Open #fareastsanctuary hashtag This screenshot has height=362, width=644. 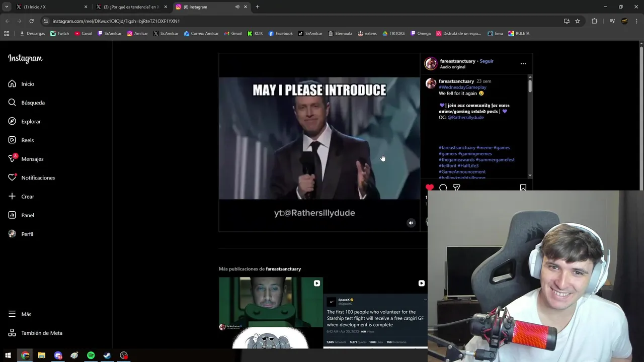457,147
